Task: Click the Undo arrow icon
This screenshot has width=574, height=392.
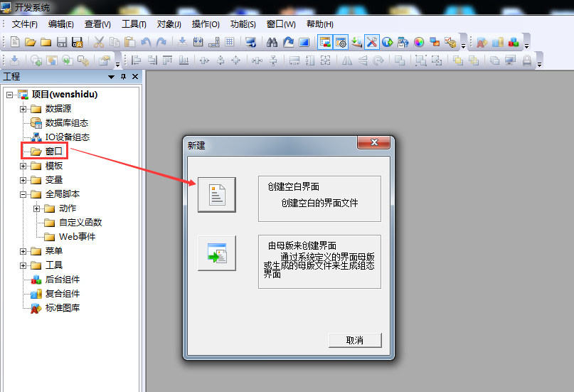Action: 146,42
